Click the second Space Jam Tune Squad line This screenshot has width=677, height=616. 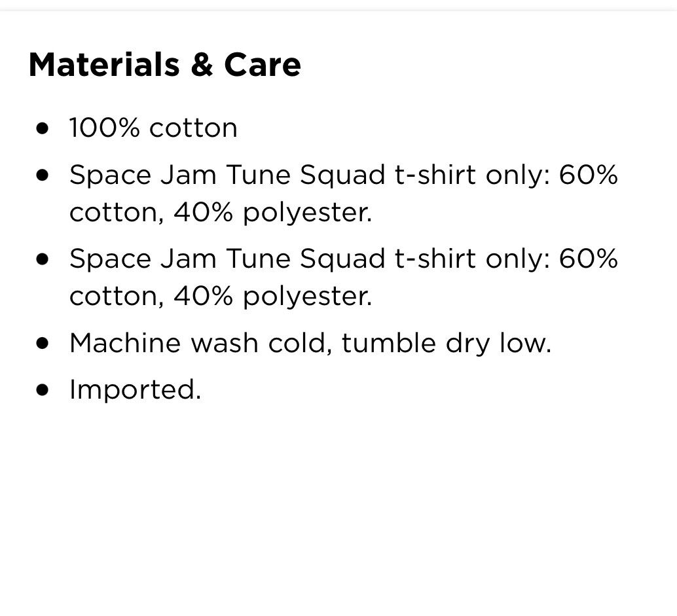tap(344, 259)
